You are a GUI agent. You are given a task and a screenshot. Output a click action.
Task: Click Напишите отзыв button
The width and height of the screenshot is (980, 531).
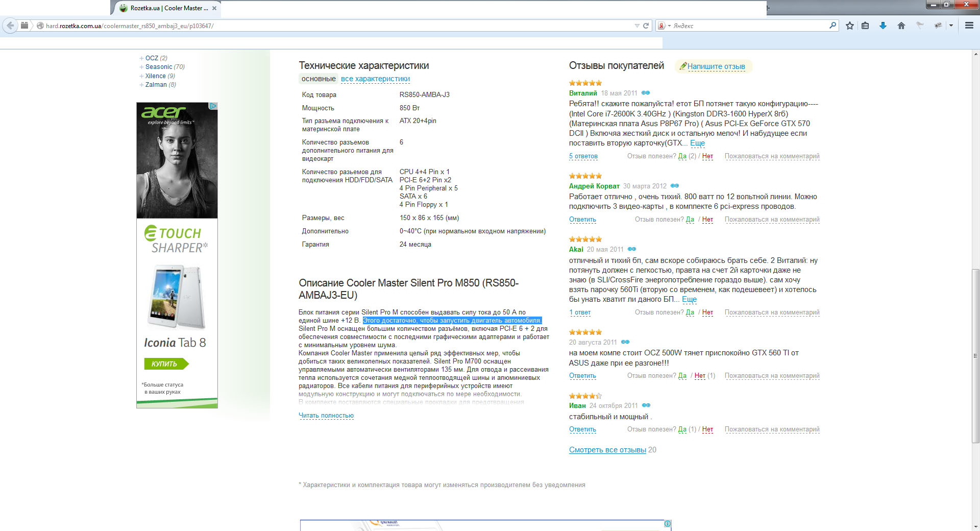tap(713, 66)
